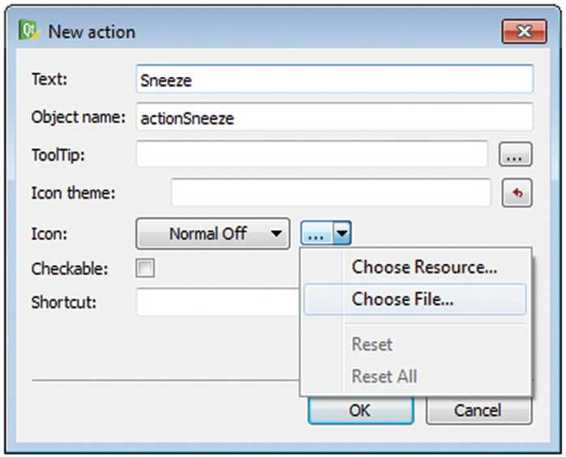Focus the Object name field actionSneeze

pos(335,117)
